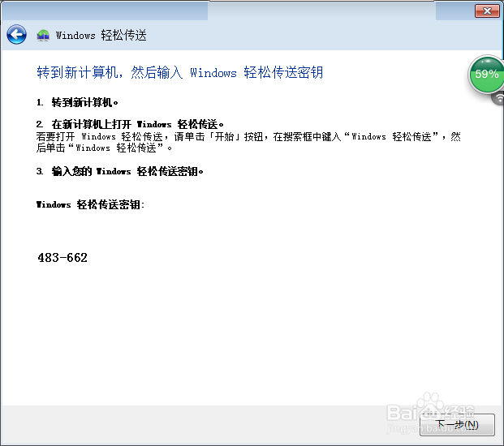Click the instruction paragraph starting 若要打开
Screen dimensions: 504x446
click(248, 142)
